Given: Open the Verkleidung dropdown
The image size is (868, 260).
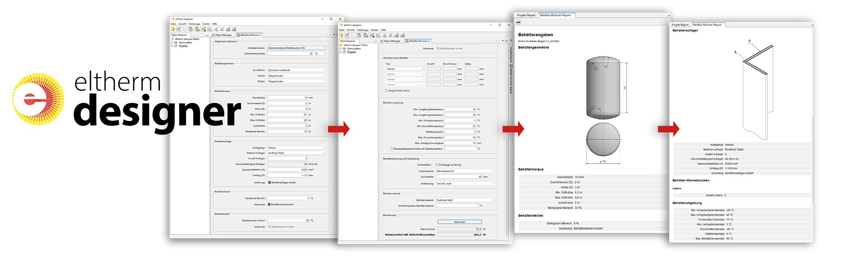Looking at the screenshot, I should point(465,184).
